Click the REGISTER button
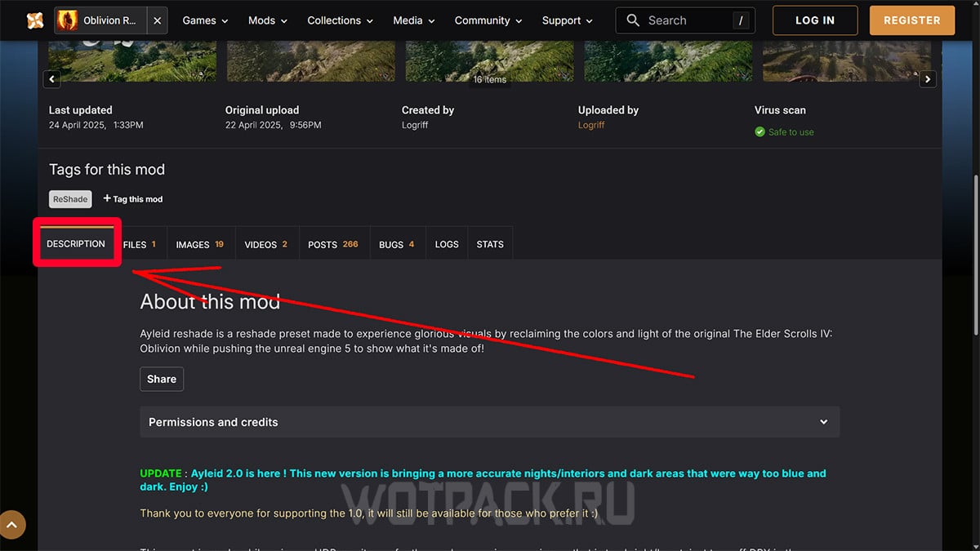 [912, 20]
